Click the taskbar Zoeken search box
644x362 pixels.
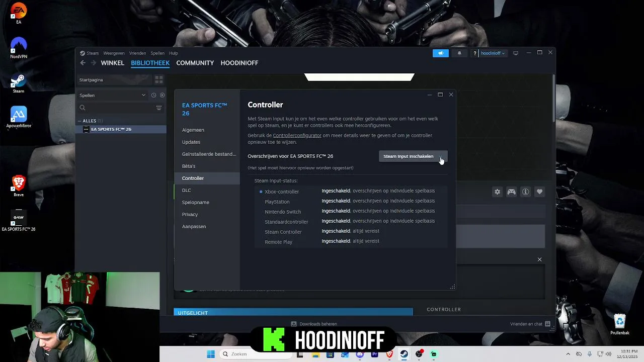[255, 354]
